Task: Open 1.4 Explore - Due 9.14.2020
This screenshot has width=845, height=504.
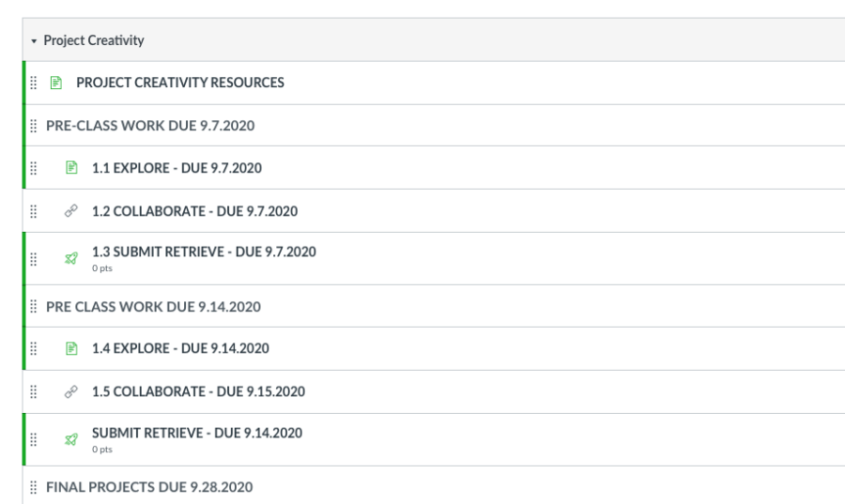Action: [x=179, y=349]
